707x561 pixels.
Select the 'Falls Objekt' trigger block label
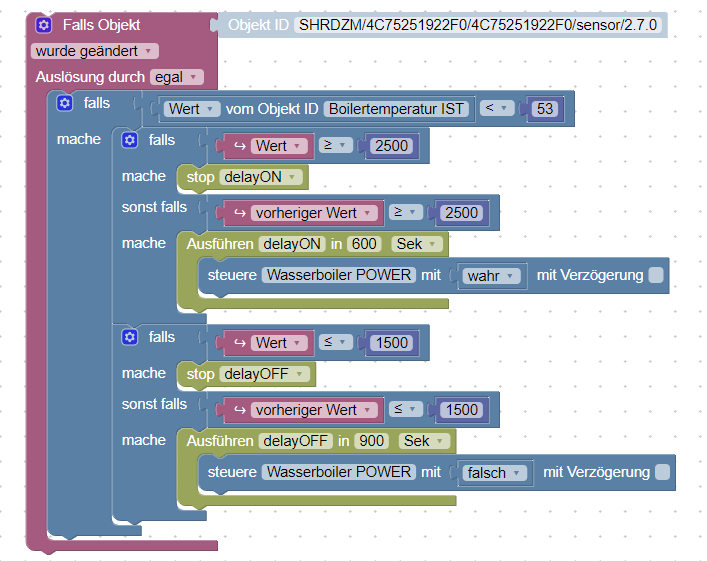coord(101,25)
